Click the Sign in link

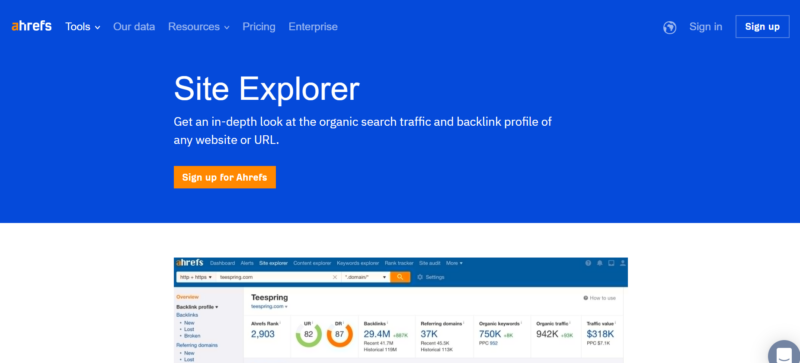pyautogui.click(x=706, y=27)
